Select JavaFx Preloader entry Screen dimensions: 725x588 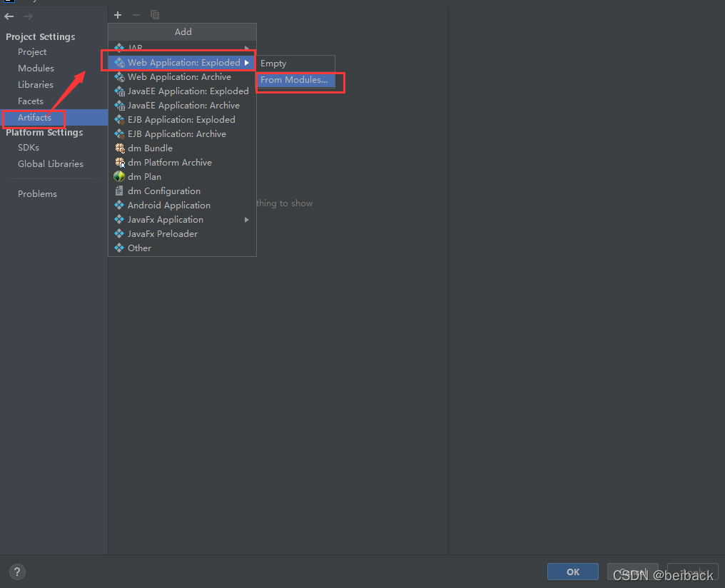click(x=182, y=234)
